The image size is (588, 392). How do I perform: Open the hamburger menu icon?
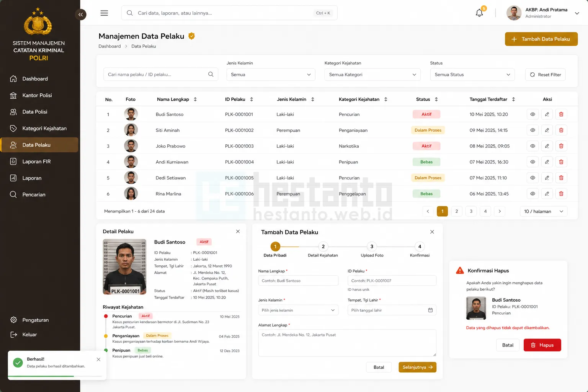click(x=104, y=13)
